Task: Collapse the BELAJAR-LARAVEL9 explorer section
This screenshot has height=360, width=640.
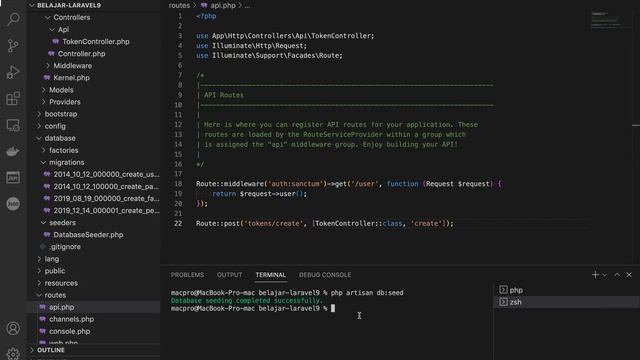Action: click(x=69, y=5)
